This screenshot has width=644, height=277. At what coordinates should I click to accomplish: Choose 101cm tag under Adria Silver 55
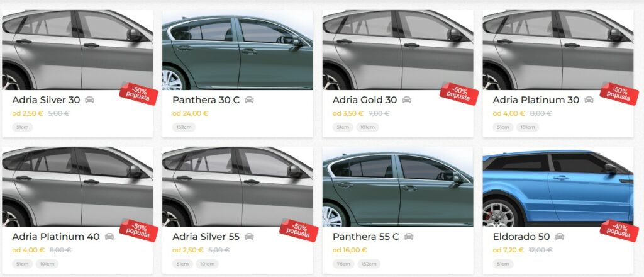tap(207, 264)
